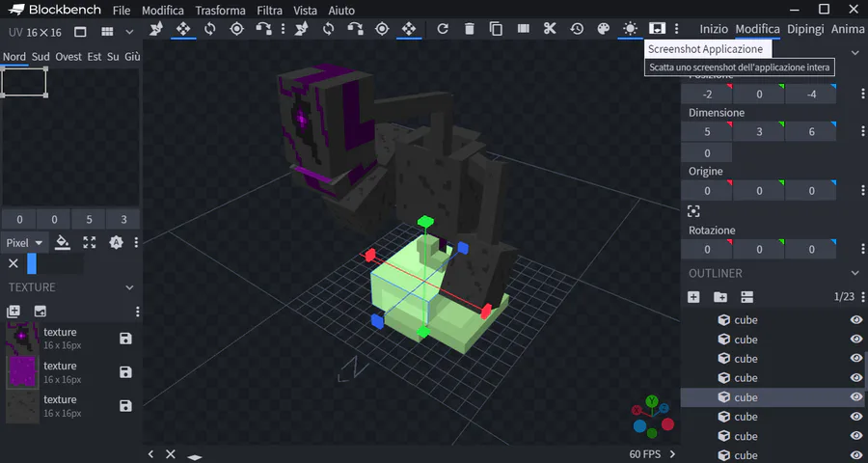The image size is (868, 463).
Task: Collapse the right sidebar with the arrow beside 60 FPS
Action: [x=672, y=454]
